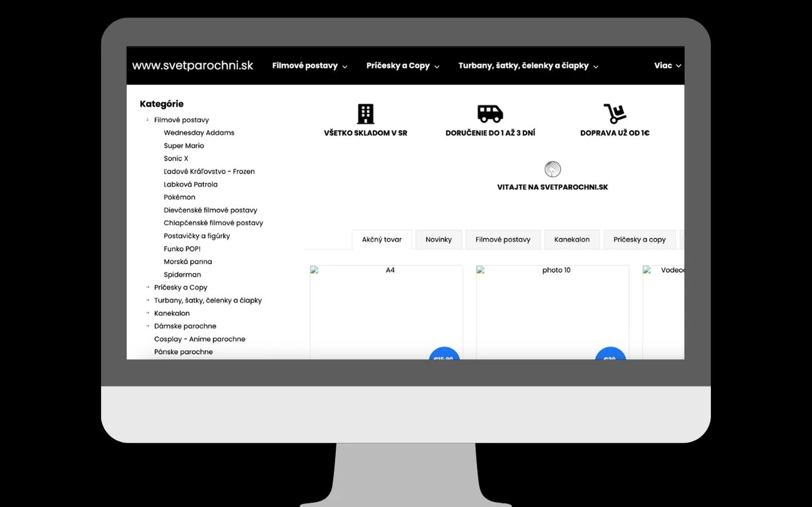The height and width of the screenshot is (507, 812).
Task: Open Kanekalon sidebar category link
Action: point(172,313)
